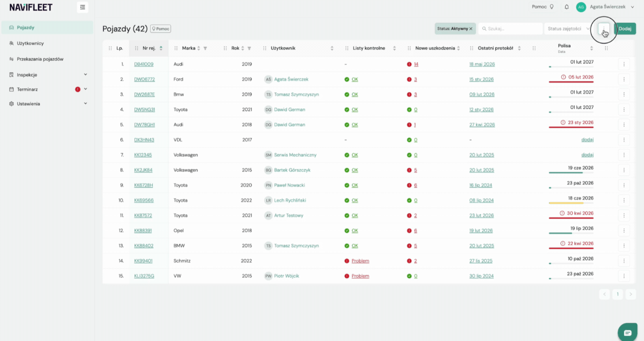This screenshot has height=341, width=644.
Task: Click the Rok column filter icon
Action: [x=249, y=48]
